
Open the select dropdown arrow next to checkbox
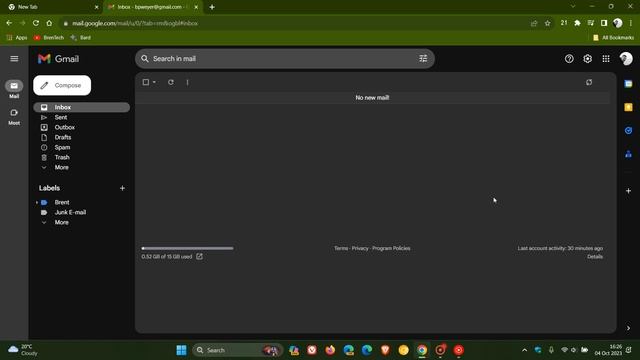click(154, 82)
